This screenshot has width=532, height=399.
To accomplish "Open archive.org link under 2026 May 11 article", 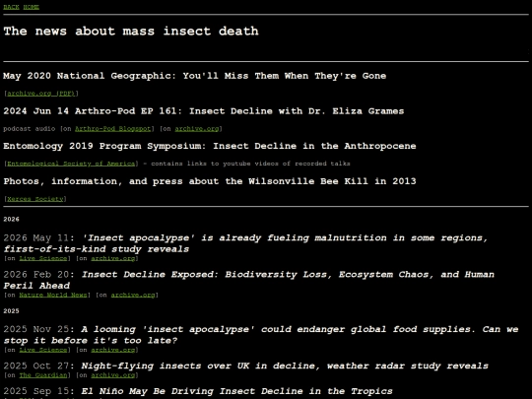I will click(x=113, y=258).
